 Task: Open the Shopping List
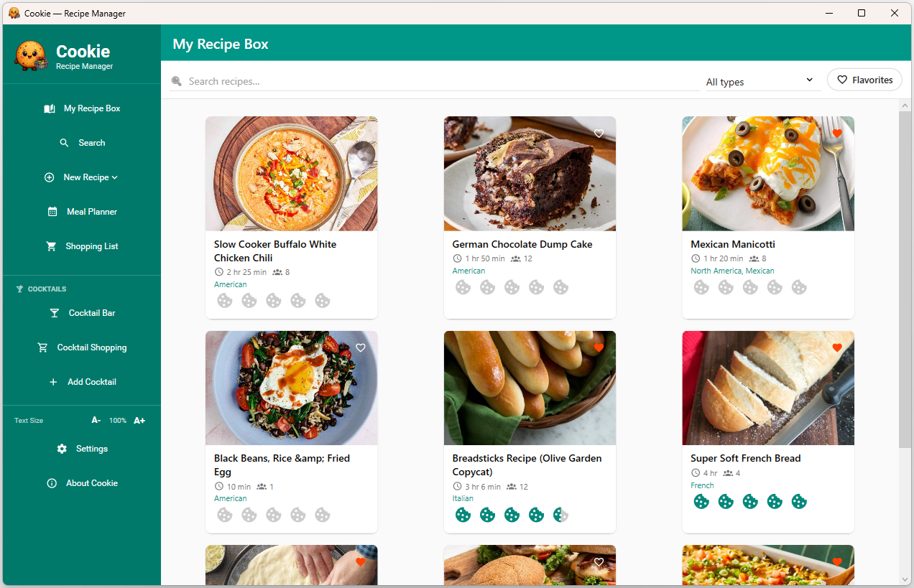pos(82,246)
